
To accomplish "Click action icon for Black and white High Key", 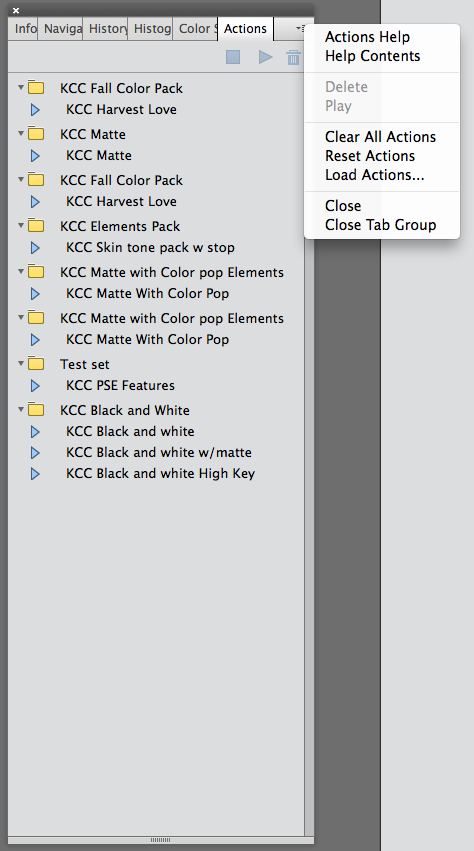I will click(x=35, y=474).
